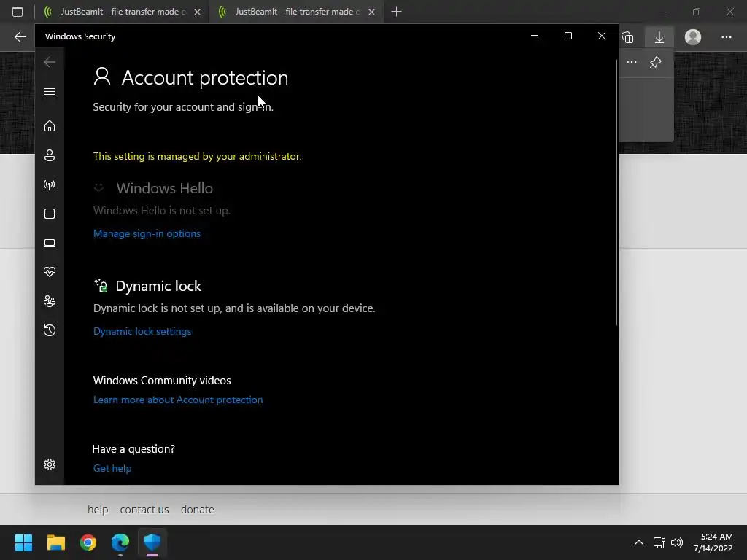Open Edge profile avatar icon

[693, 37]
